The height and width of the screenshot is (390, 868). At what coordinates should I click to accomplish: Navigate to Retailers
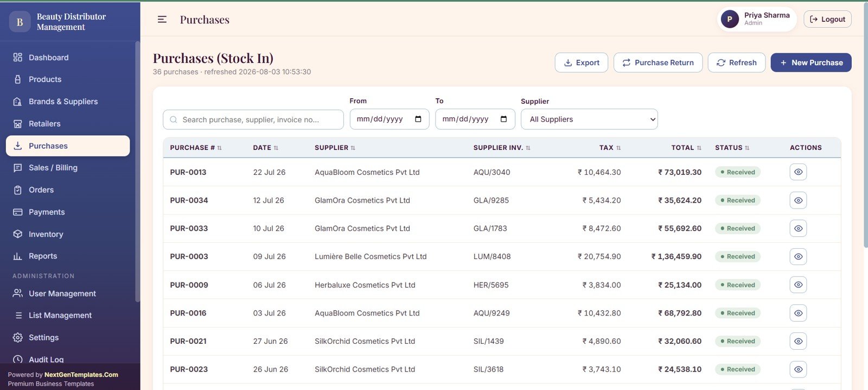68,124
